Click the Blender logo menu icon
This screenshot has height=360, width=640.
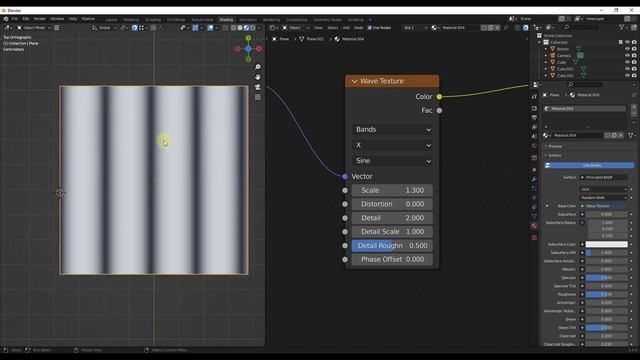point(6,19)
